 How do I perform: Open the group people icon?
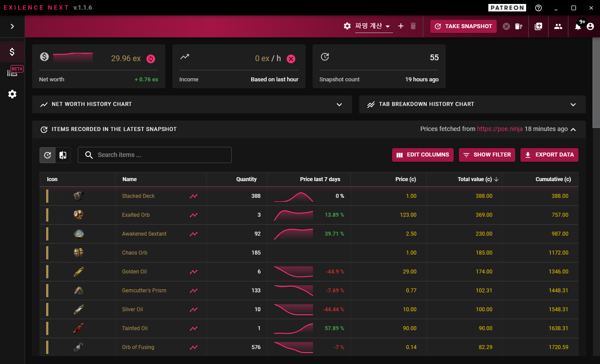[x=558, y=26]
